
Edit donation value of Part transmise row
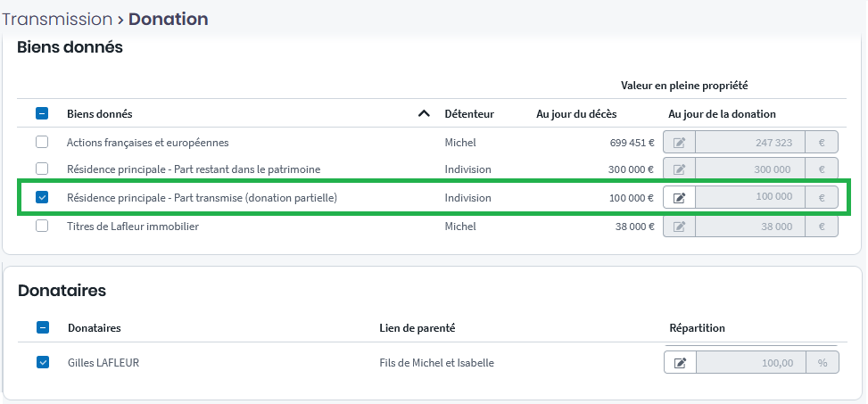[x=679, y=198]
